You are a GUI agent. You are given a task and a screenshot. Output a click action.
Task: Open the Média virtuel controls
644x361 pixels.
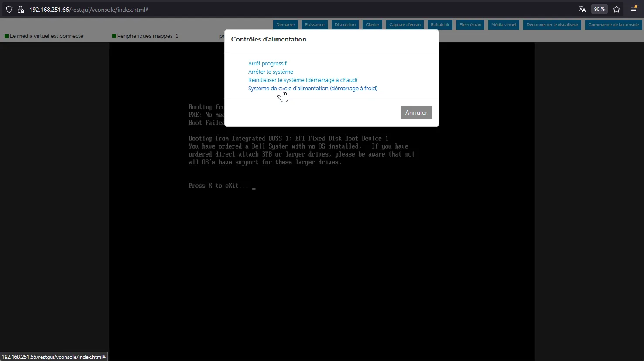[504, 25]
